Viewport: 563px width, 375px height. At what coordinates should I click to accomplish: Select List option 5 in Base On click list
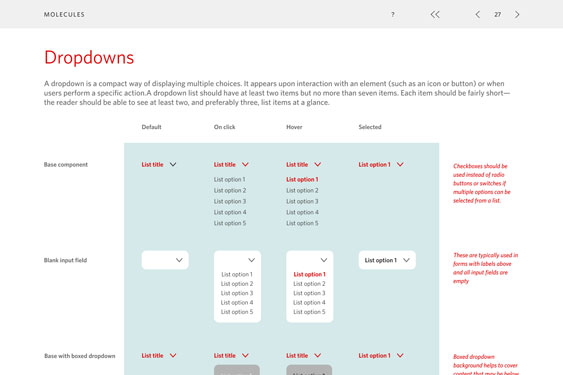[x=230, y=223]
